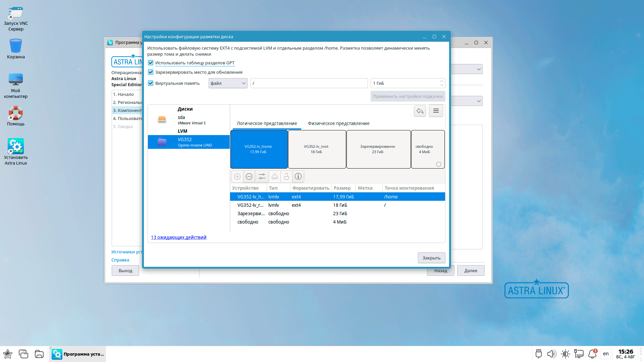Select 'Логическое представление' tab
This screenshot has width=644, height=362.
click(x=267, y=123)
